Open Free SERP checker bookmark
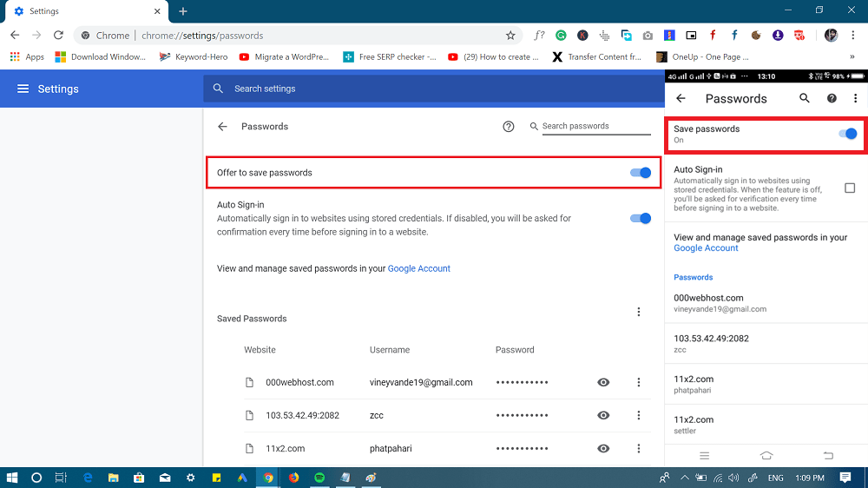This screenshot has height=488, width=868. click(x=390, y=56)
